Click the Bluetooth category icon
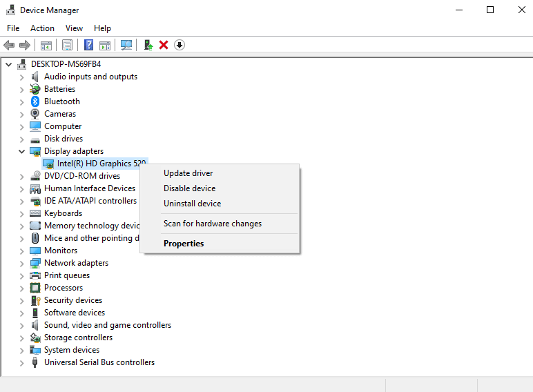Screen dimensions: 533x392 click(x=35, y=101)
